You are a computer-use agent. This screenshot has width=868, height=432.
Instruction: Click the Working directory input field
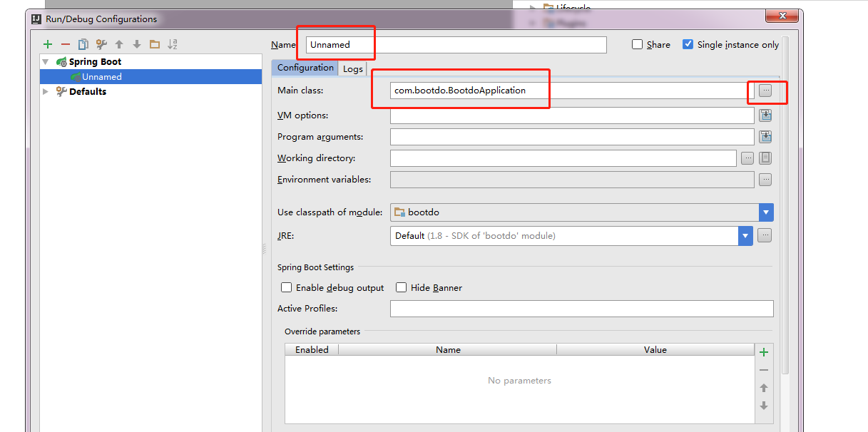[563, 158]
